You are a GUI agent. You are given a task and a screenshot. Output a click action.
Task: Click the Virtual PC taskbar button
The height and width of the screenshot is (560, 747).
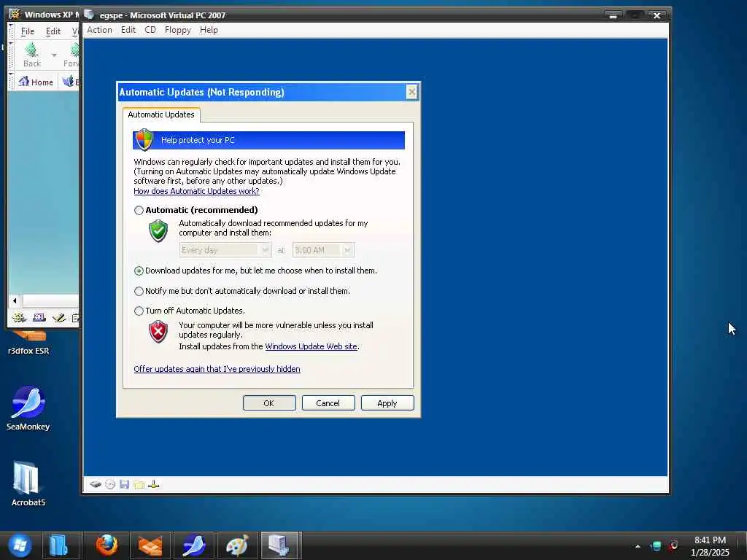(x=280, y=545)
